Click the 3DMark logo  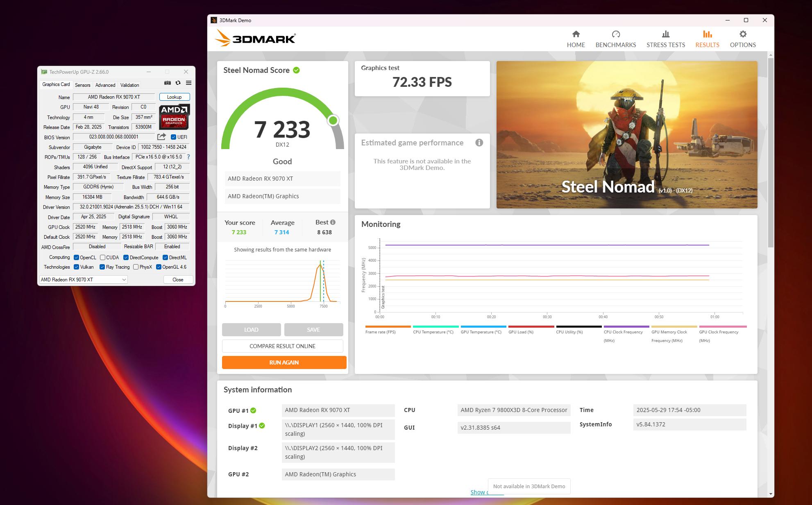point(255,38)
